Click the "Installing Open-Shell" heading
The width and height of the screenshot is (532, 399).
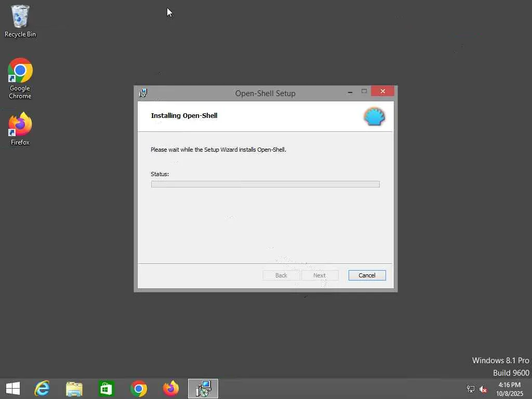tap(184, 116)
